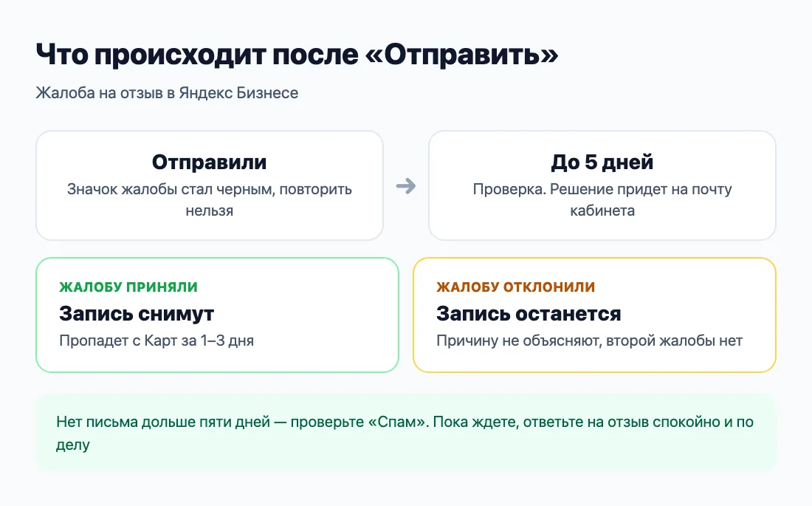Click text «Пропадет с Карт за 1–3 дня»
Image resolution: width=812 pixels, height=506 pixels.
[156, 341]
